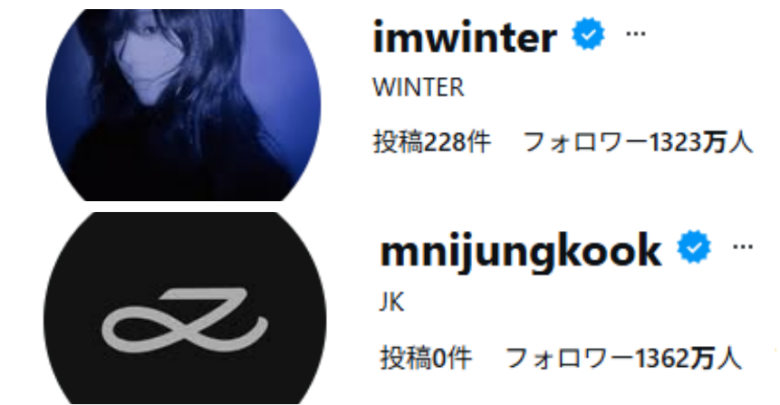Open the フォロワー label on mnijungkook's row

[x=570, y=358]
